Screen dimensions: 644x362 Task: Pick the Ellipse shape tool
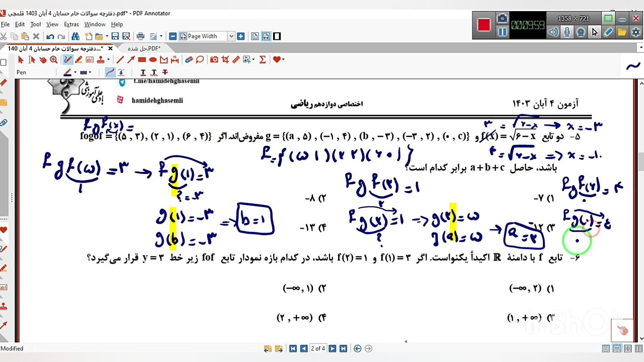point(153,60)
